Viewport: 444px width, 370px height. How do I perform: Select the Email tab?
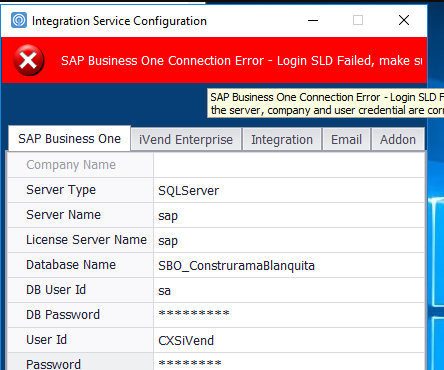coord(346,139)
